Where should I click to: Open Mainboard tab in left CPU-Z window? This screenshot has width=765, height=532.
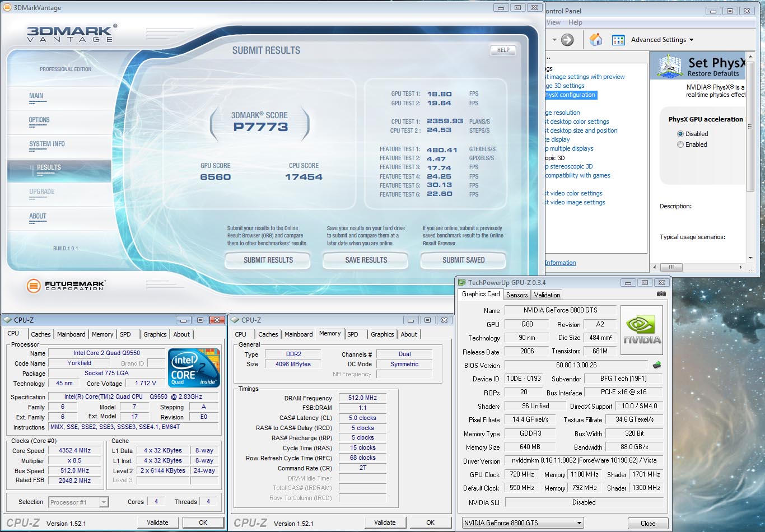click(72, 334)
